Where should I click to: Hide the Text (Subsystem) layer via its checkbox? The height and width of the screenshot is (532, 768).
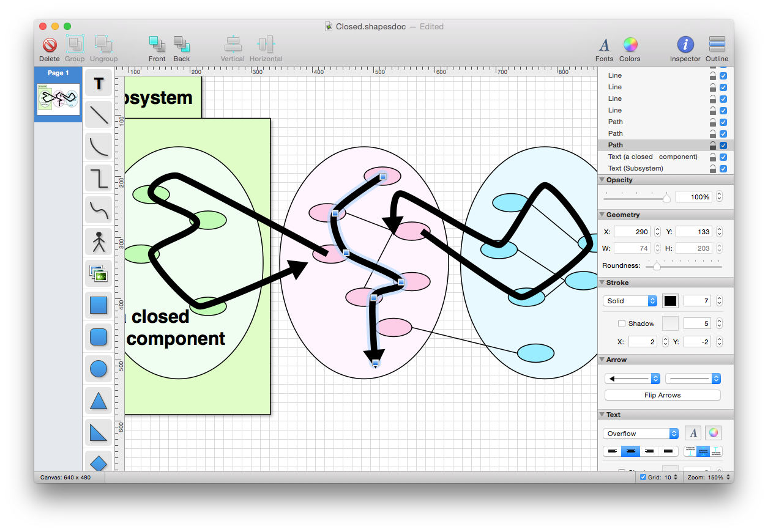coord(723,168)
